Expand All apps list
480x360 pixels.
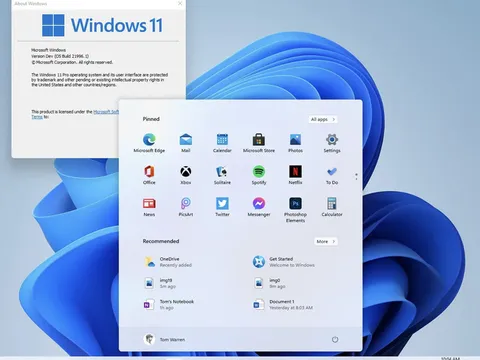coord(323,119)
